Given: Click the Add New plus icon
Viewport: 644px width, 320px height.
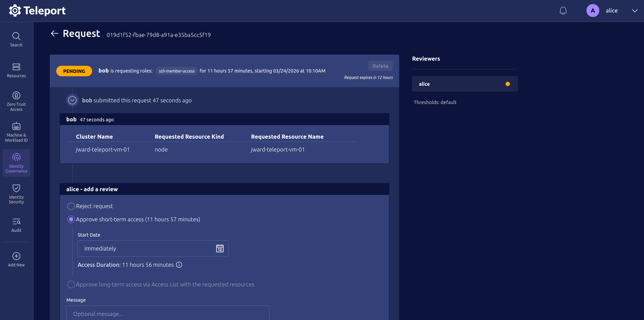Looking at the screenshot, I should [x=16, y=256].
